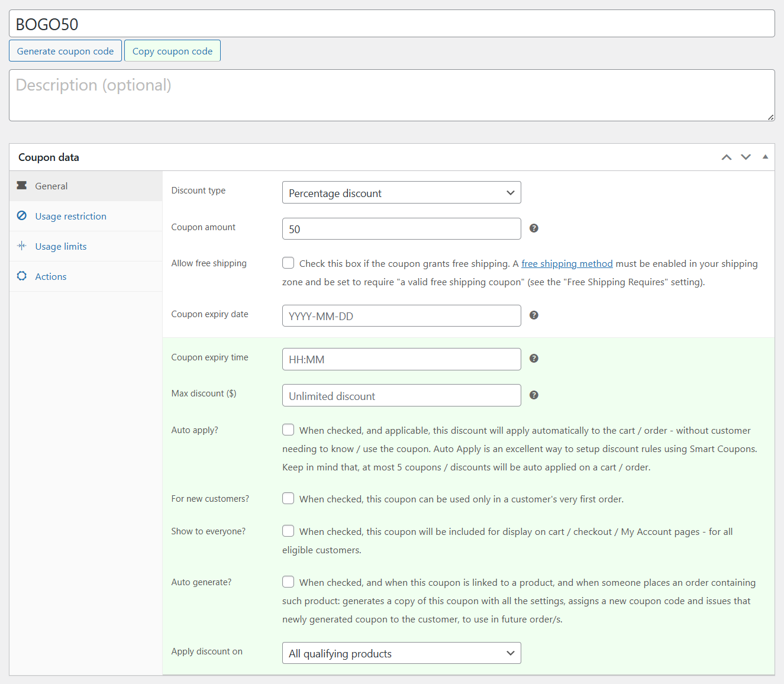Click the Usage restriction ban icon

point(22,216)
